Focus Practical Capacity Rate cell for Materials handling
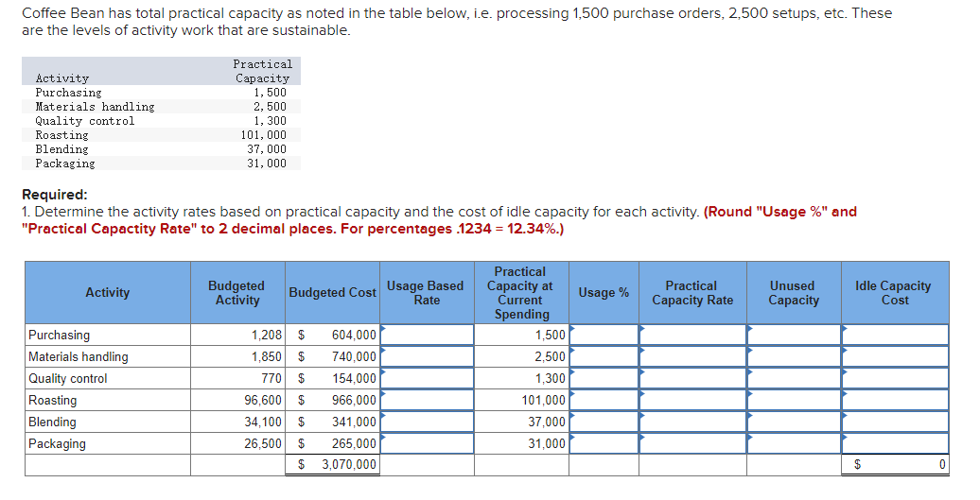980x500 pixels. (692, 356)
